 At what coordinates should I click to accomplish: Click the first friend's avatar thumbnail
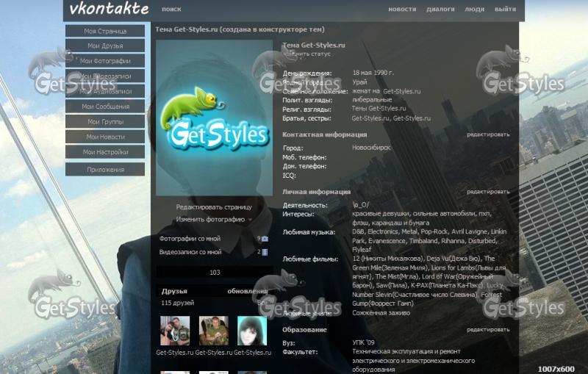(175, 331)
